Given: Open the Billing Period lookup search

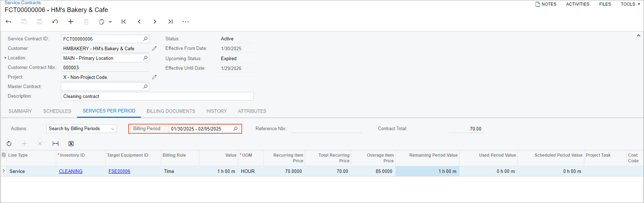Looking at the screenshot, I should [x=236, y=129].
